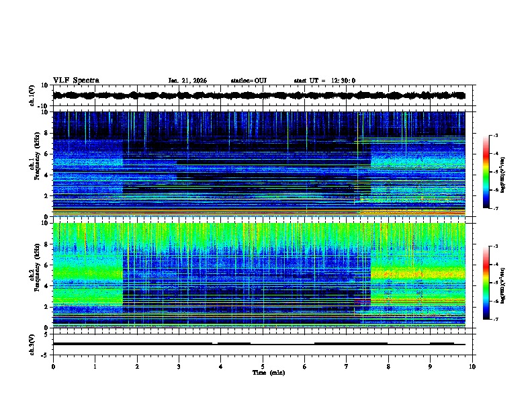Click the time axis tick label "2"

137,367
